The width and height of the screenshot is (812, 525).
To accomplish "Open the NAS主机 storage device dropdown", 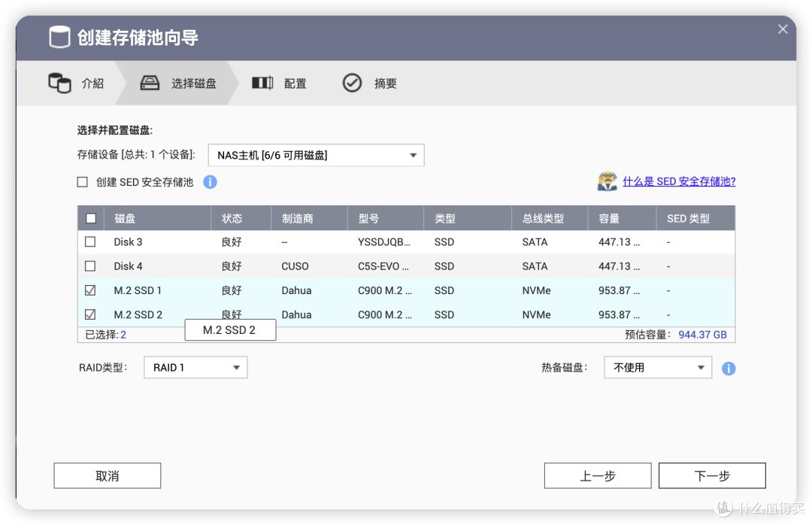I will [316, 155].
